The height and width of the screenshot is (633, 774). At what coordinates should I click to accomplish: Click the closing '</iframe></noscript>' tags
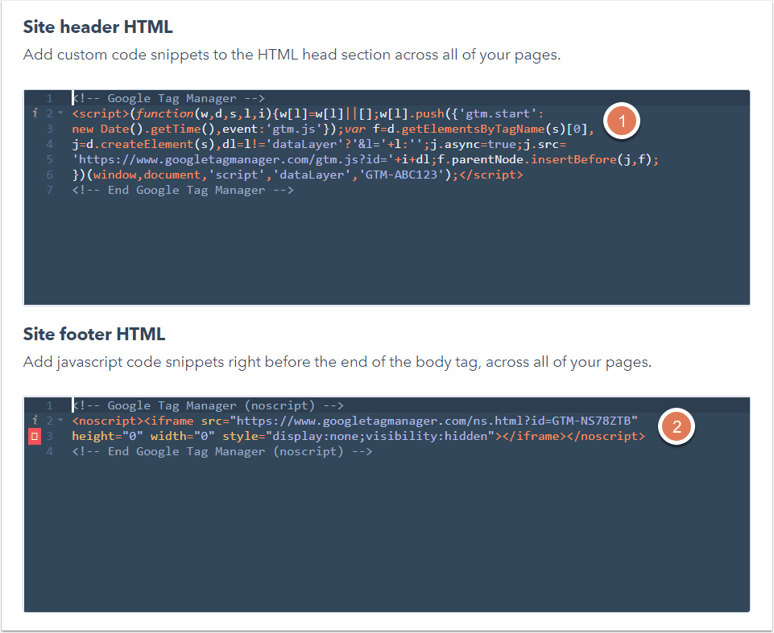tap(573, 436)
